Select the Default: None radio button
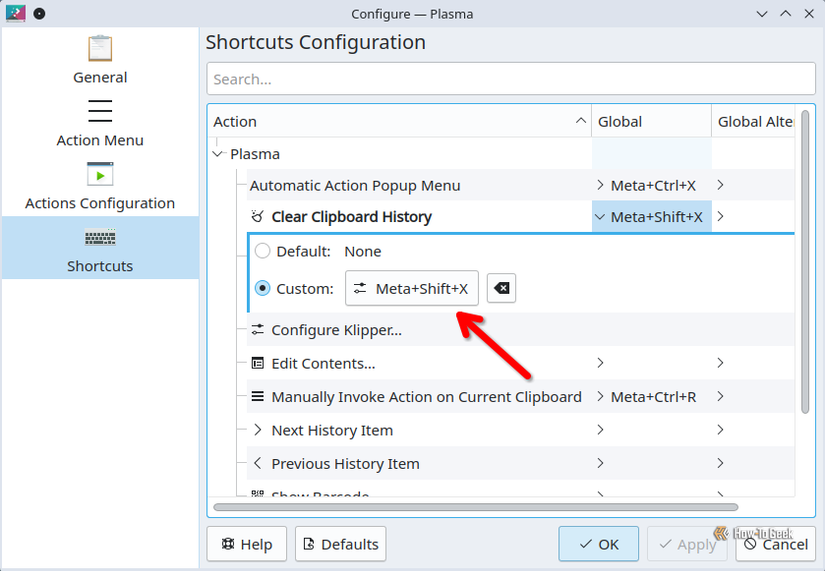The height and width of the screenshot is (571, 825). pos(263,251)
